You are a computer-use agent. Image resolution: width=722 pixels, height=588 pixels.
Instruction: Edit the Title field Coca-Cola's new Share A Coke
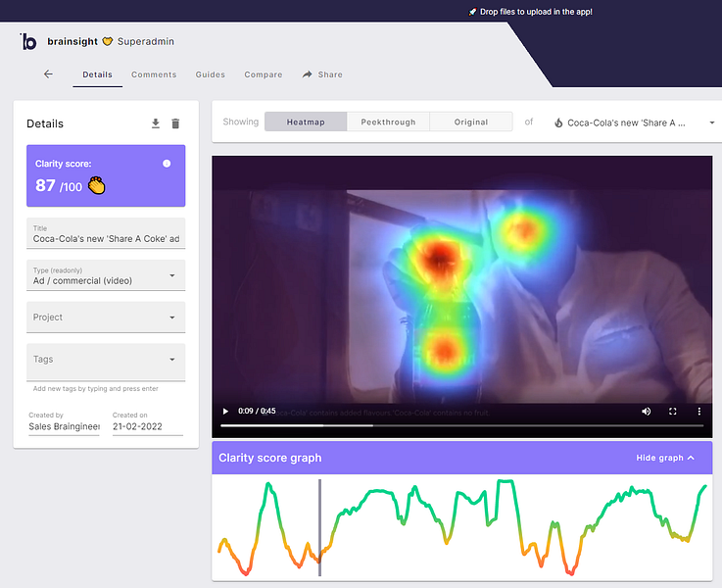coord(106,233)
